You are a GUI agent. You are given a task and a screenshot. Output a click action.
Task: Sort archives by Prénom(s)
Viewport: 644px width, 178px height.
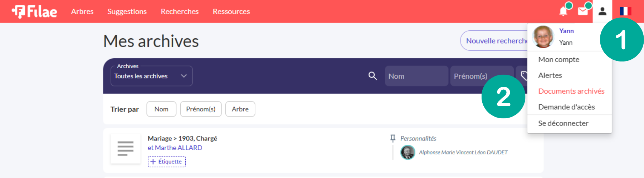[x=201, y=109]
